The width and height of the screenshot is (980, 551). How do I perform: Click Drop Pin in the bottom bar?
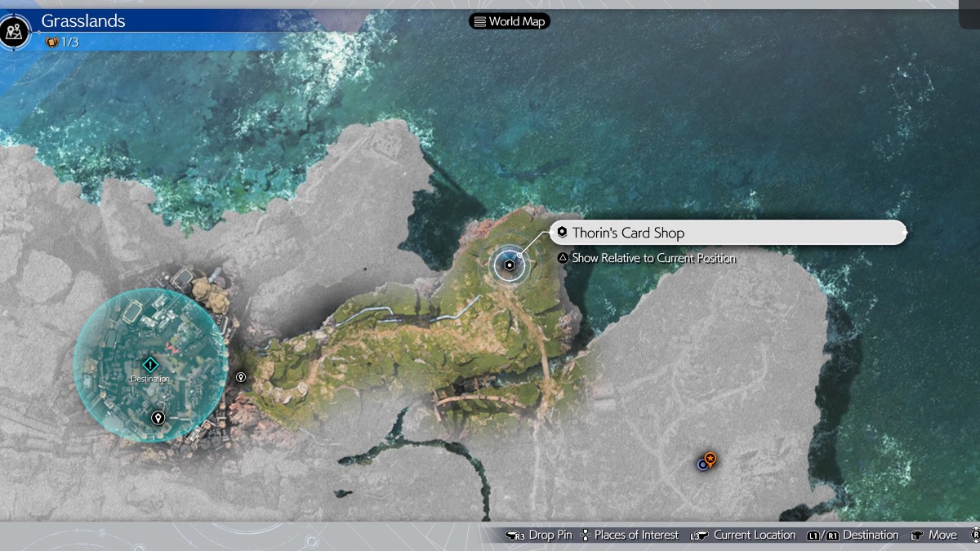pos(539,535)
